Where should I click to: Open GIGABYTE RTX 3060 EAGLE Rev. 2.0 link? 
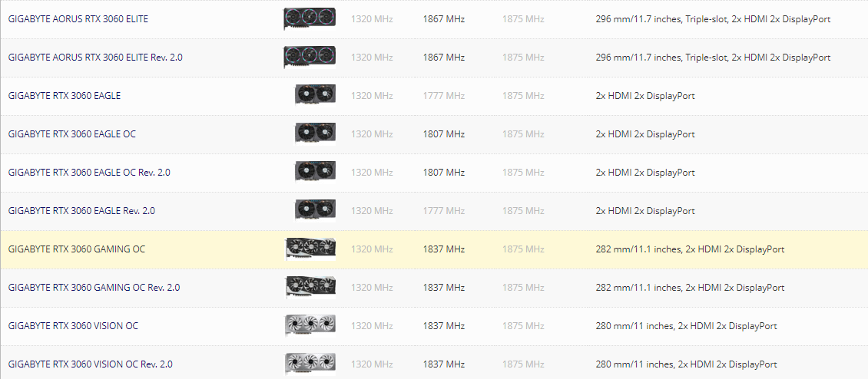81,211
